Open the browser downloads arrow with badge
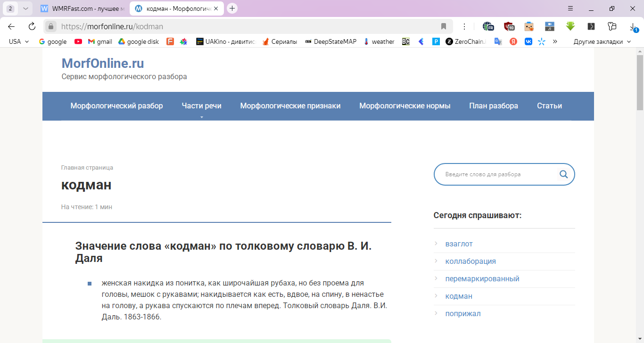Viewport: 644px width, 343px height. pos(633,27)
